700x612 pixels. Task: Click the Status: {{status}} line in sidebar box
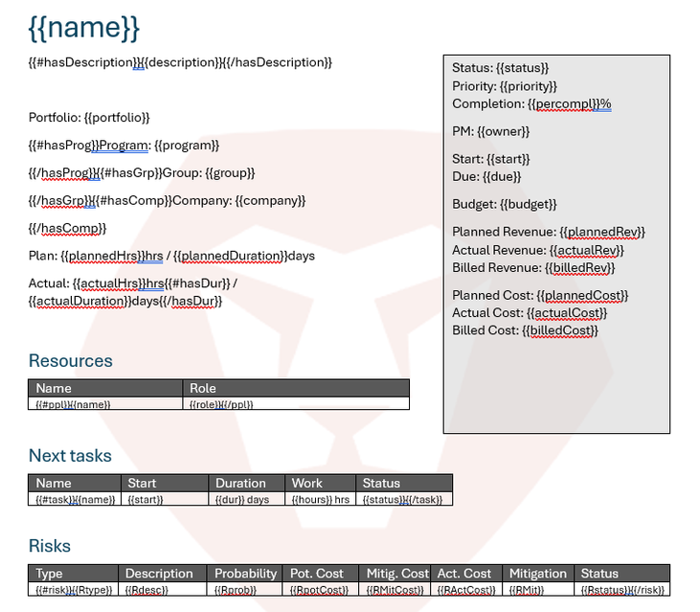[x=501, y=68]
